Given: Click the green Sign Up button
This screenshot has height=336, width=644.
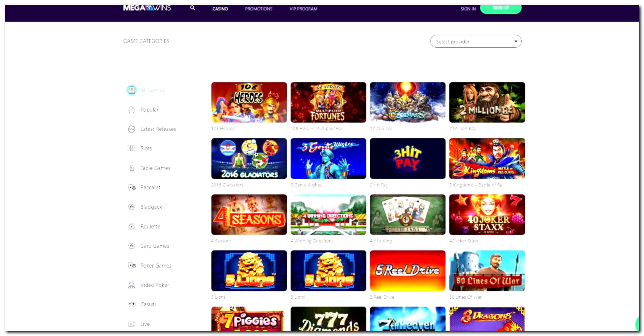Looking at the screenshot, I should pos(501,9).
